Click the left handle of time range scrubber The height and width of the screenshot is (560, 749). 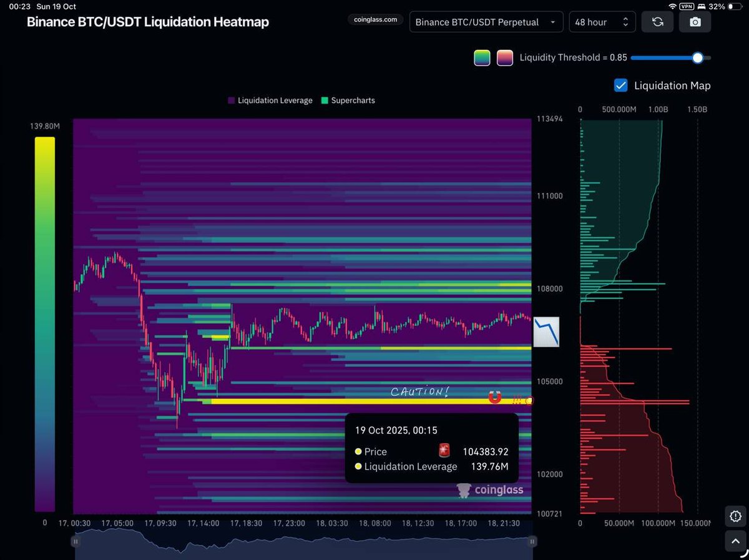(x=76, y=541)
